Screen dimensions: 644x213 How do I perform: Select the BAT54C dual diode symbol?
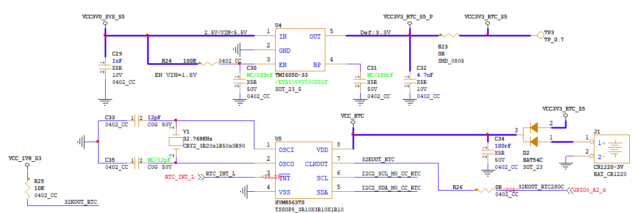[x=533, y=135]
